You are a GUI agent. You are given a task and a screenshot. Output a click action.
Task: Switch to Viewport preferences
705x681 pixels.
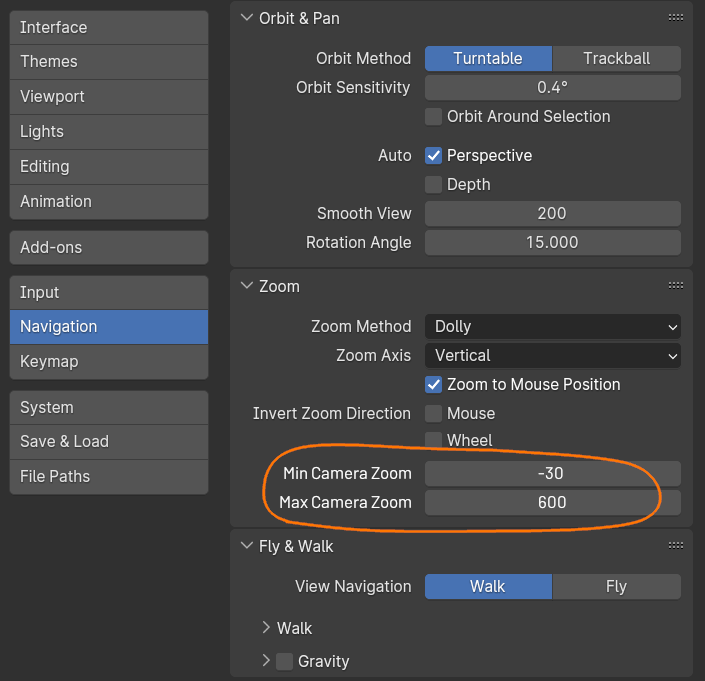point(109,97)
